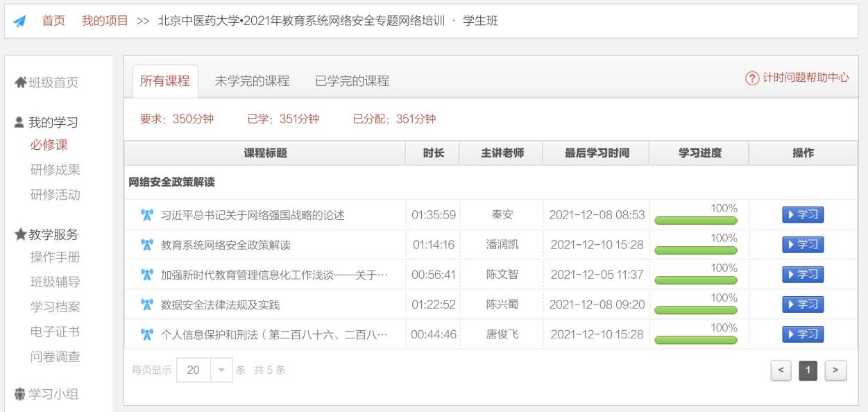Viewport: 868px width, 412px height.
Task: Open 电子证书 in the sidebar
Action: point(55,332)
